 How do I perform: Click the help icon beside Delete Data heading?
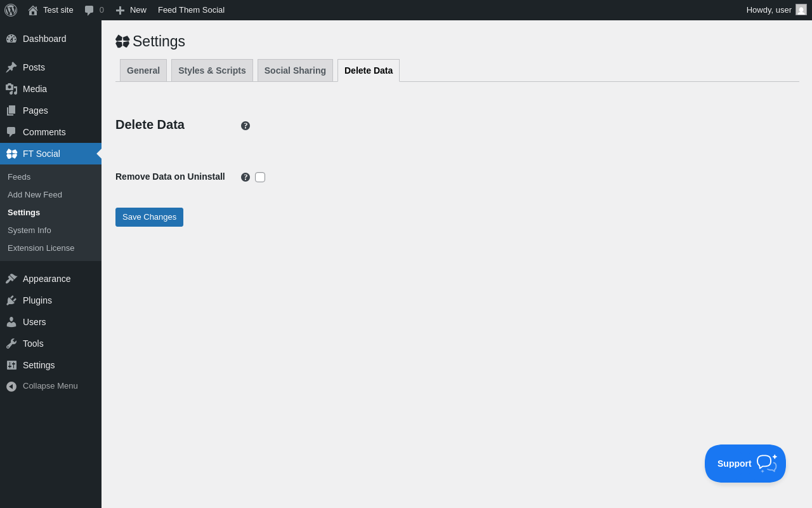pos(246,126)
